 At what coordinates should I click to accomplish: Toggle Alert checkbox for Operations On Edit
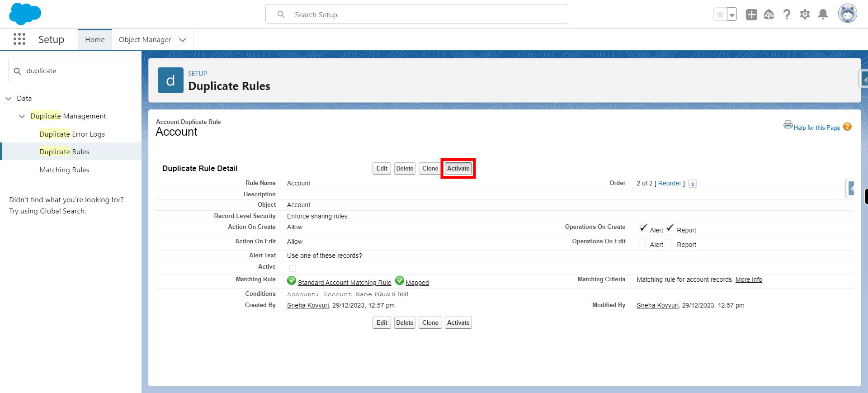tap(642, 243)
